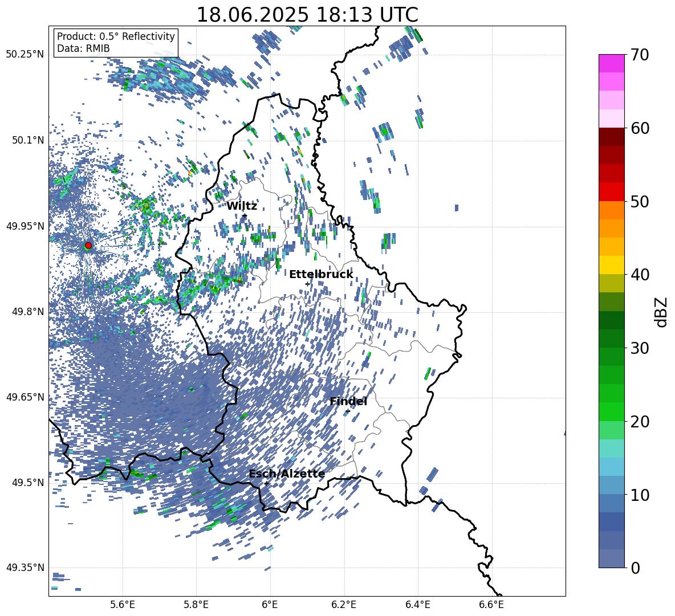This screenshot has width=675, height=616.
Task: Click the 50.1°N latitude label
Action: tap(28, 140)
